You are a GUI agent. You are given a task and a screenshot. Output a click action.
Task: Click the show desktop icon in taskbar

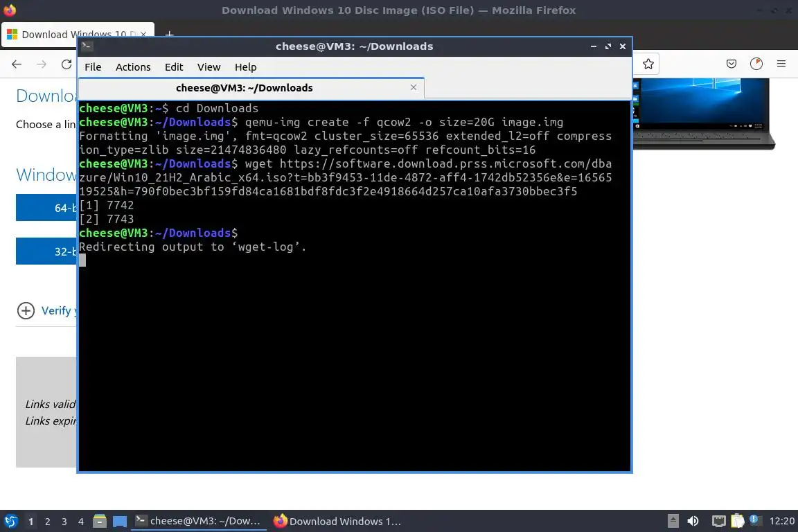click(x=120, y=522)
